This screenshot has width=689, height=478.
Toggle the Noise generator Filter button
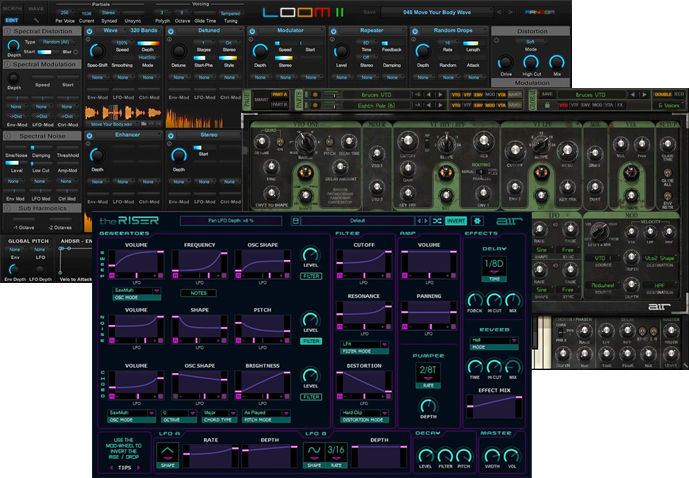[x=311, y=341]
